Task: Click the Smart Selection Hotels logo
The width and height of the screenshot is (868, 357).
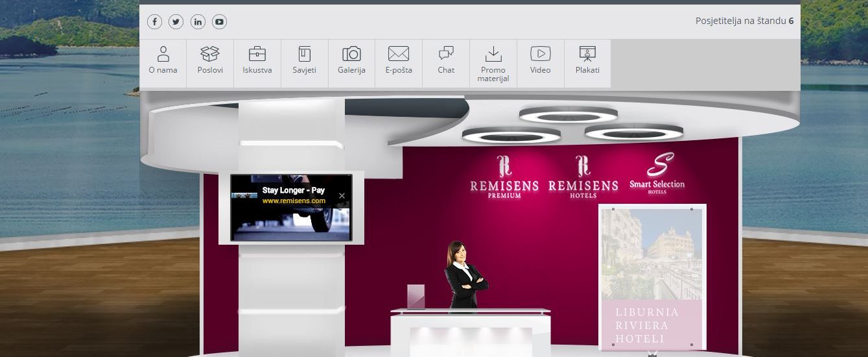Action: coord(657,173)
